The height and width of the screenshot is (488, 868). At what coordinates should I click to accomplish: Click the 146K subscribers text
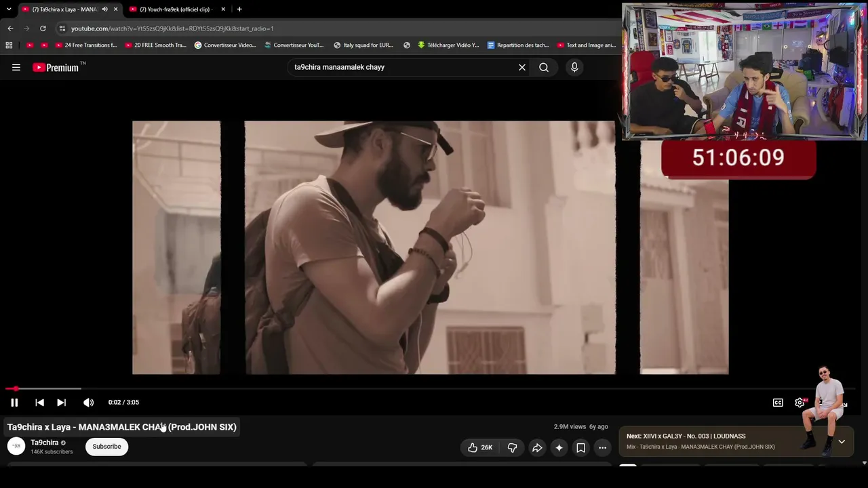click(x=52, y=452)
